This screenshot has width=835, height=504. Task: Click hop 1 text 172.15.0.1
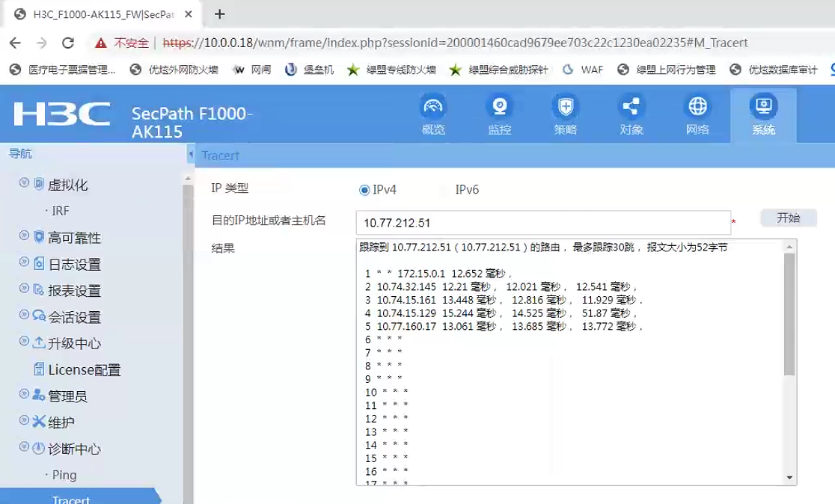point(420,274)
